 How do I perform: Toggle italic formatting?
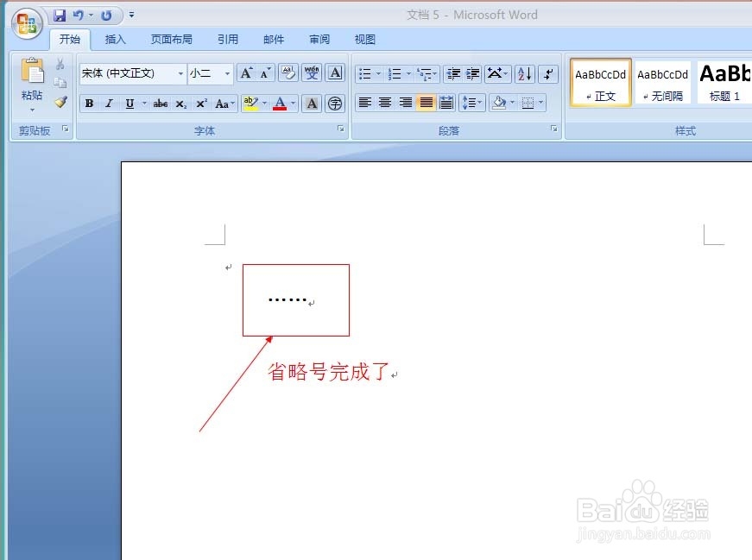pyautogui.click(x=110, y=103)
